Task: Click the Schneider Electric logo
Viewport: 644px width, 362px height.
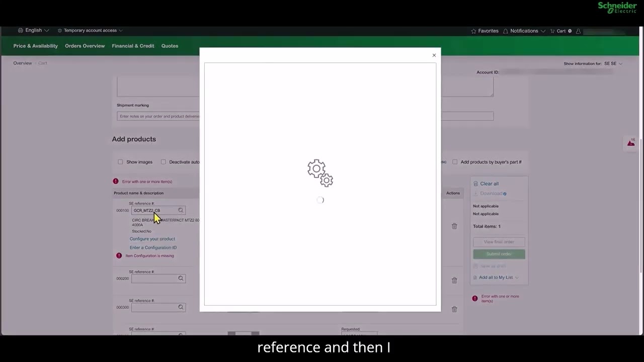Action: [x=617, y=7]
